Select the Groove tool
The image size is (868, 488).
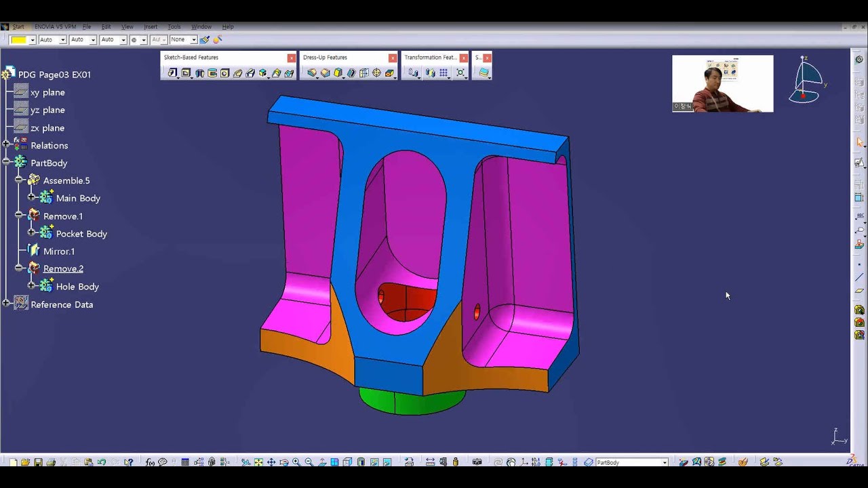tap(212, 73)
